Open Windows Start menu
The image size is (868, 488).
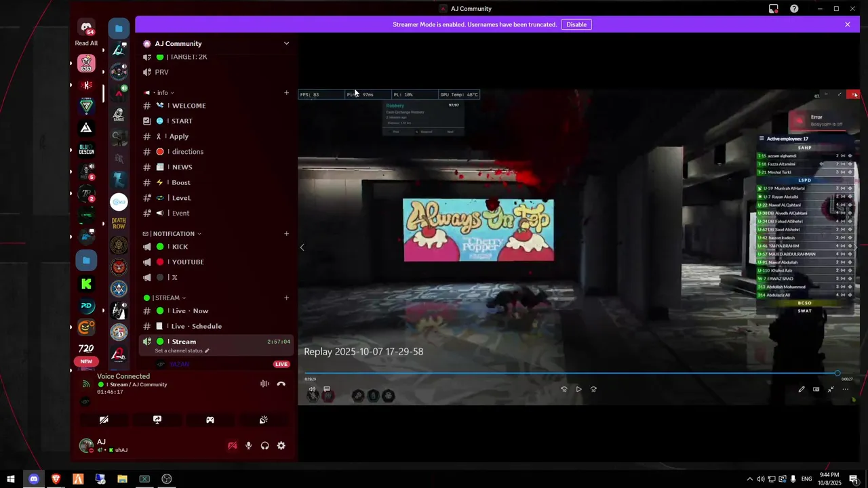click(x=11, y=479)
